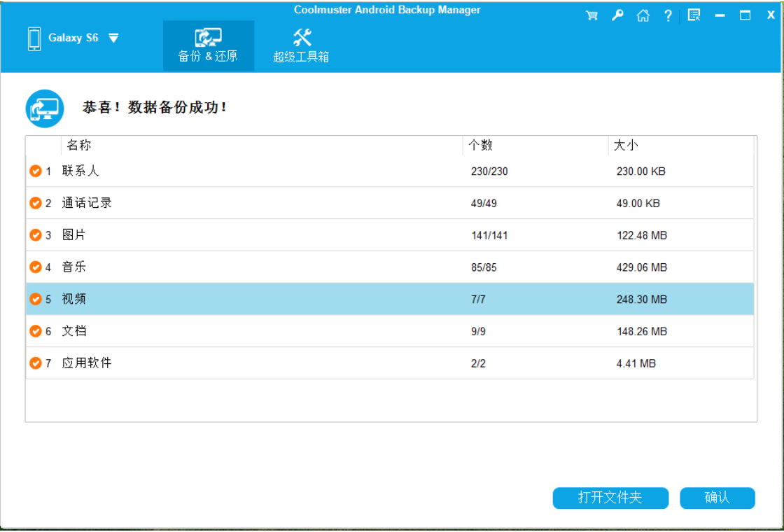Click the 49.00 KB size value
The width and height of the screenshot is (784, 532).
[638, 204]
